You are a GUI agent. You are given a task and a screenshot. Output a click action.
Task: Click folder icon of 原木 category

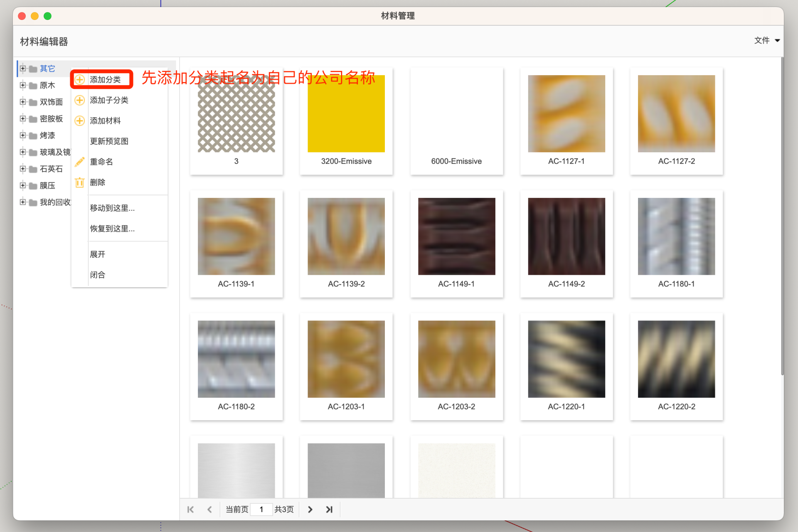(33, 86)
